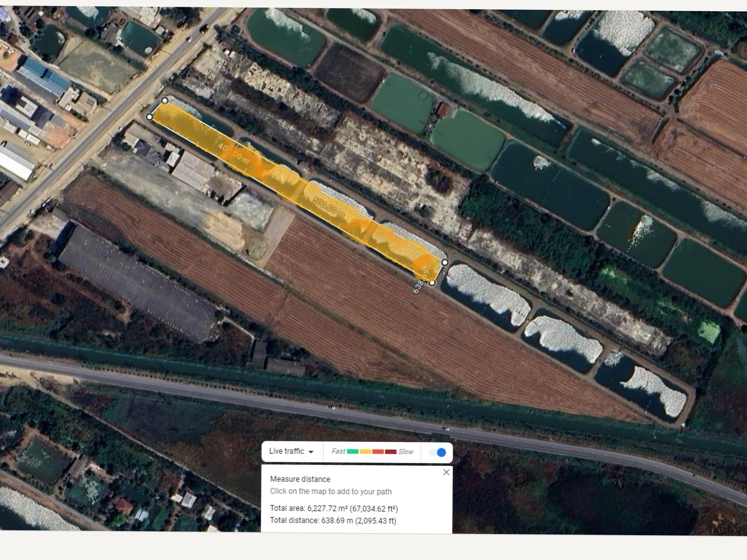Click the green Fast traffic color swatch
This screenshot has height=560, width=747.
[x=352, y=451]
